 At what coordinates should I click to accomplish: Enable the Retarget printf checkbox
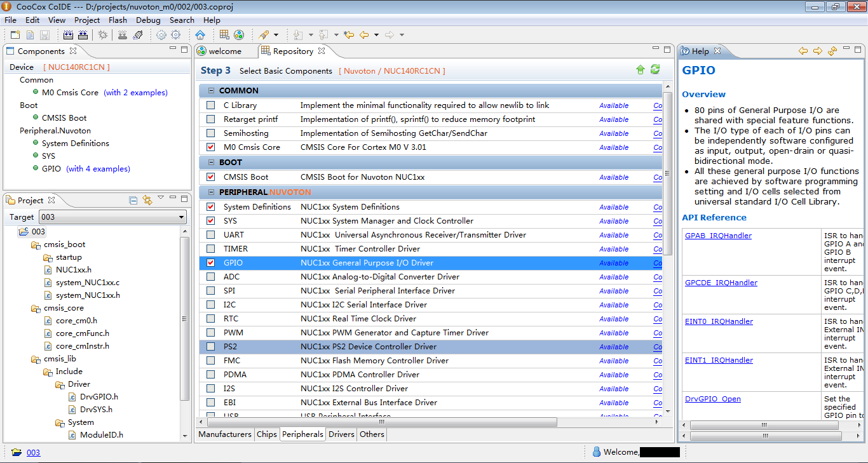click(211, 119)
